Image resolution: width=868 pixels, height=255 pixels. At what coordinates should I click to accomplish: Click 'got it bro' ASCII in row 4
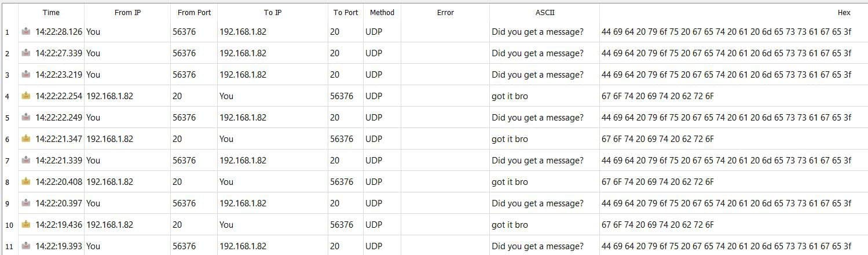[x=510, y=96]
